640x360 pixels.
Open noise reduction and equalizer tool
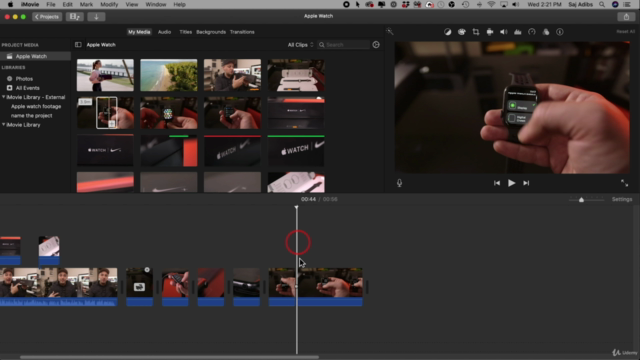(518, 32)
